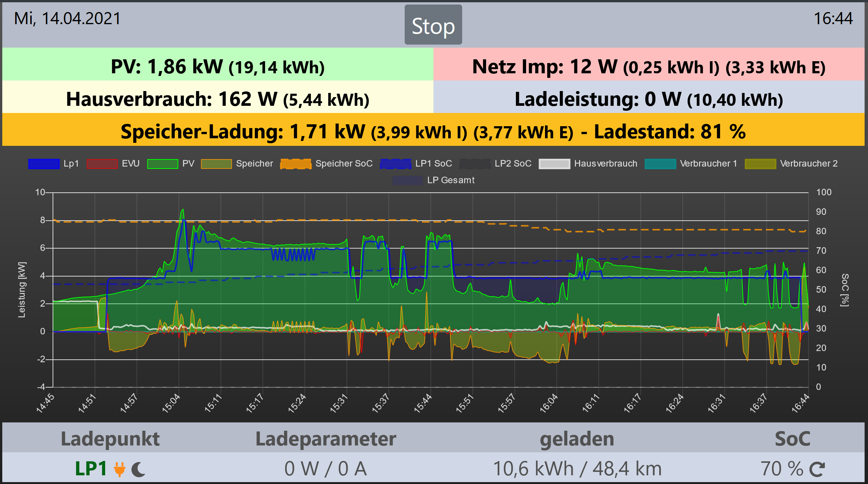Toggle the PV legend entry
This screenshot has height=484, width=868.
[x=163, y=164]
